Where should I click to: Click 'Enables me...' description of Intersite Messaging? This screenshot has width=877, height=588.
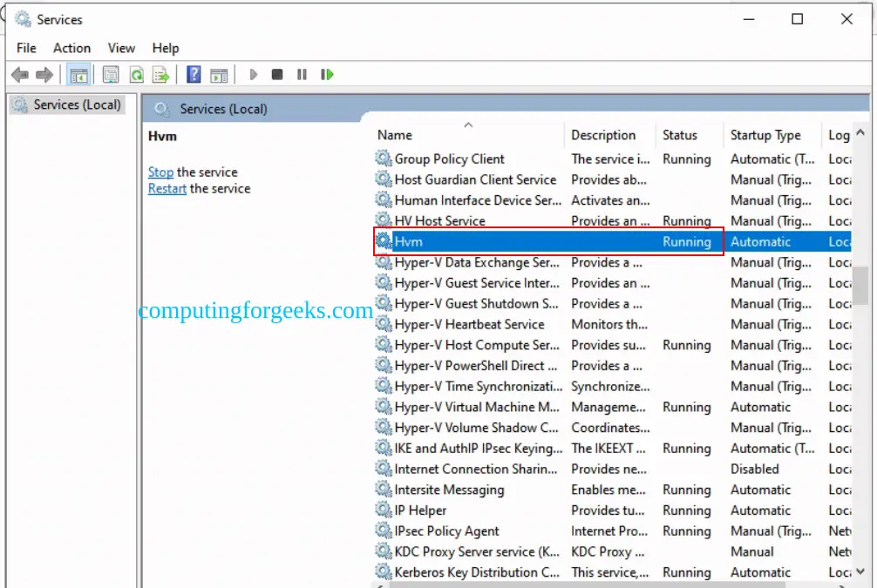click(608, 490)
